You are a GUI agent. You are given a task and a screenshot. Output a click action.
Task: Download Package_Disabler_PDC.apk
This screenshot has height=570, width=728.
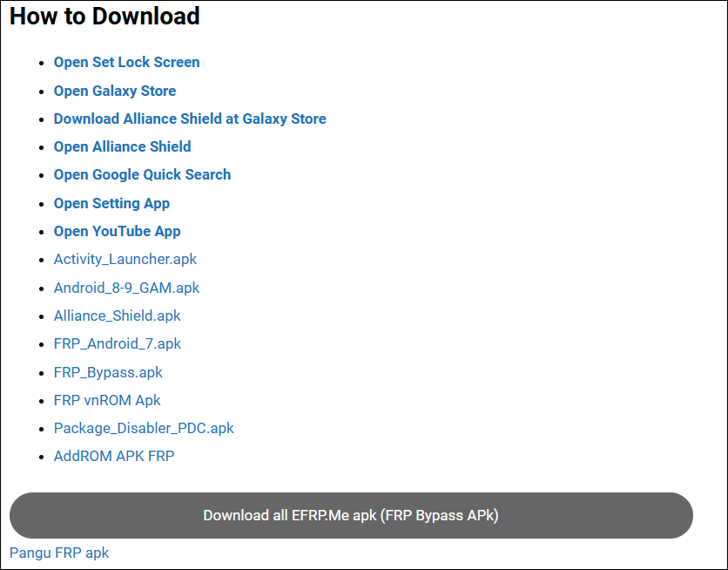144,428
